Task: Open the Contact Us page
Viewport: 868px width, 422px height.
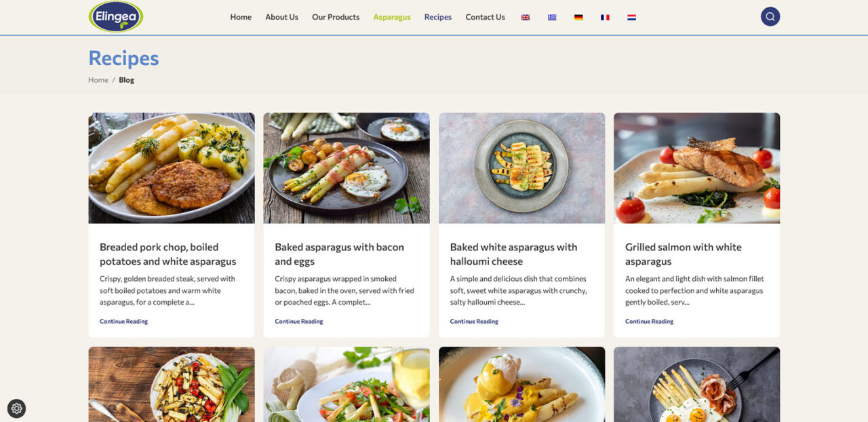Action: [485, 17]
